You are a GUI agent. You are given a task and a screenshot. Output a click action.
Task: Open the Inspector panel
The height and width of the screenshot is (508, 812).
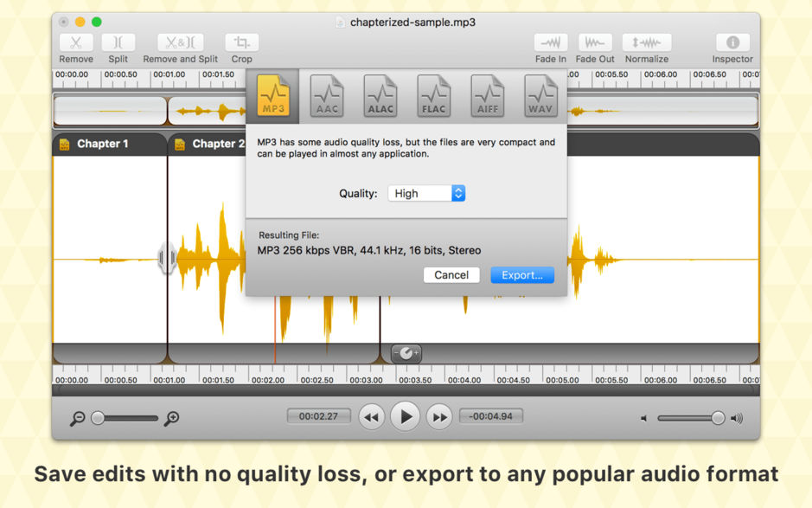pyautogui.click(x=732, y=42)
